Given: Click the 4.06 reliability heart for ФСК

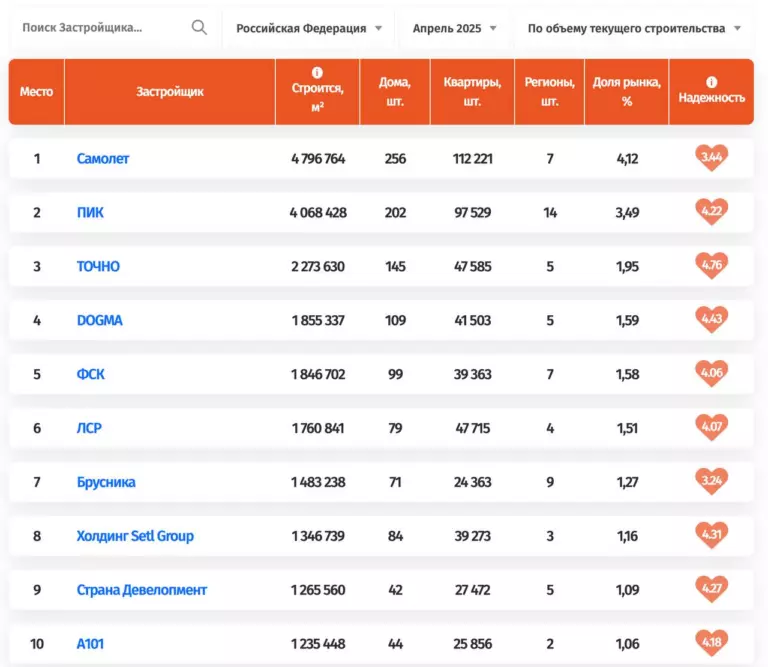Looking at the screenshot, I should 712,373.
